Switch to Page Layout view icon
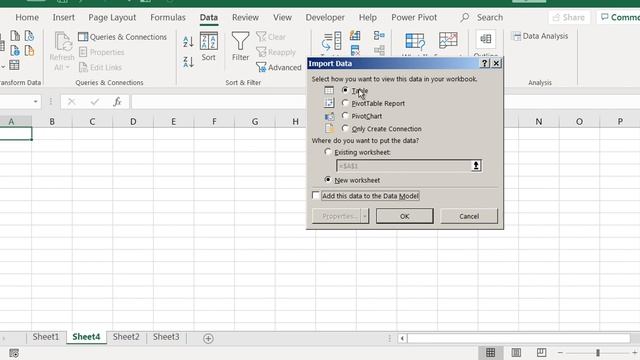 coord(516,353)
